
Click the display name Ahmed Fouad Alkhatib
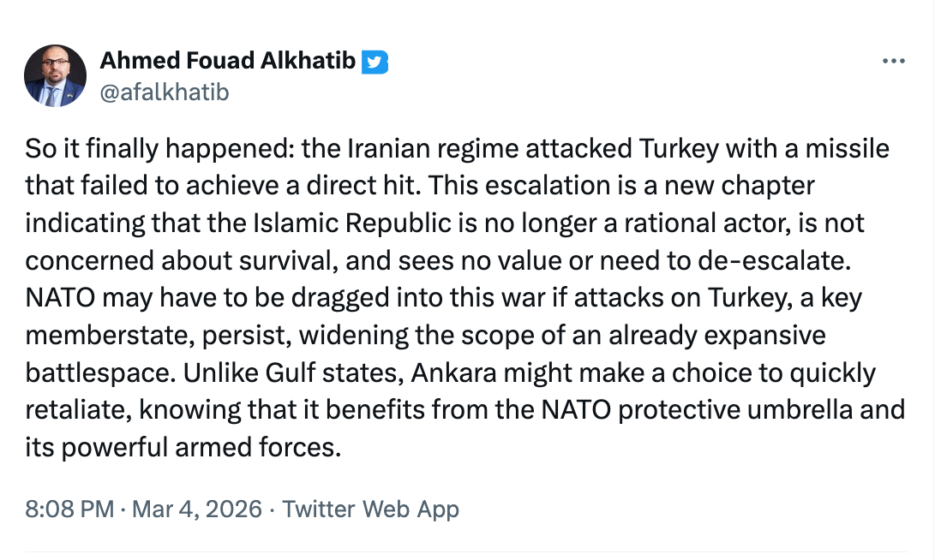click(227, 62)
